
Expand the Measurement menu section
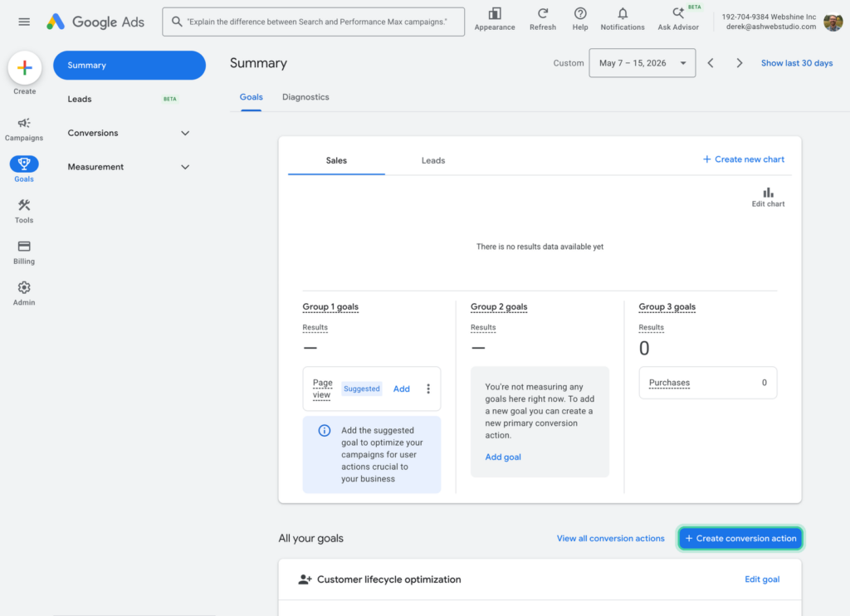129,167
